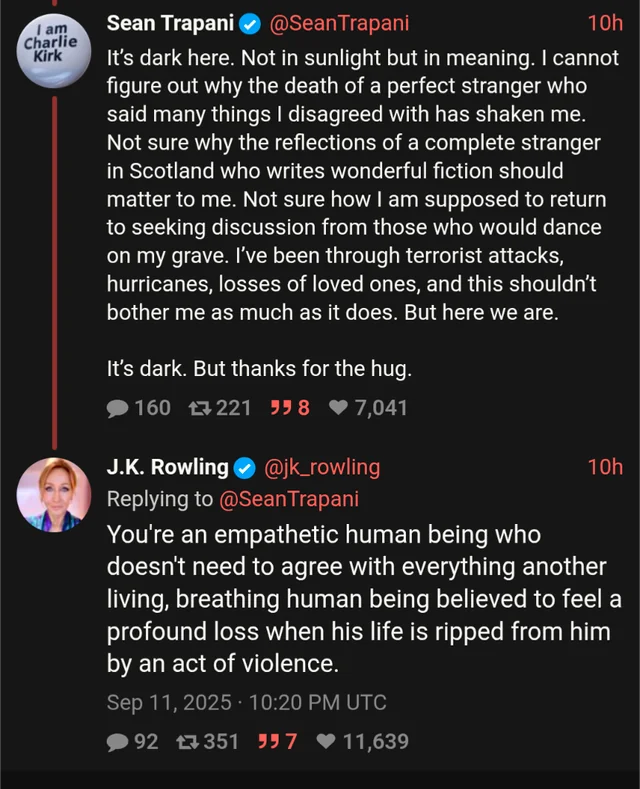Like the reply with 11,639 likes
Image resolution: width=640 pixels, height=789 pixels.
click(x=326, y=742)
